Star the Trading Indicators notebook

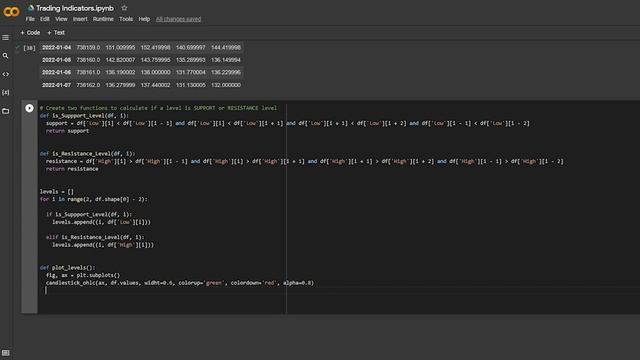click(x=124, y=8)
